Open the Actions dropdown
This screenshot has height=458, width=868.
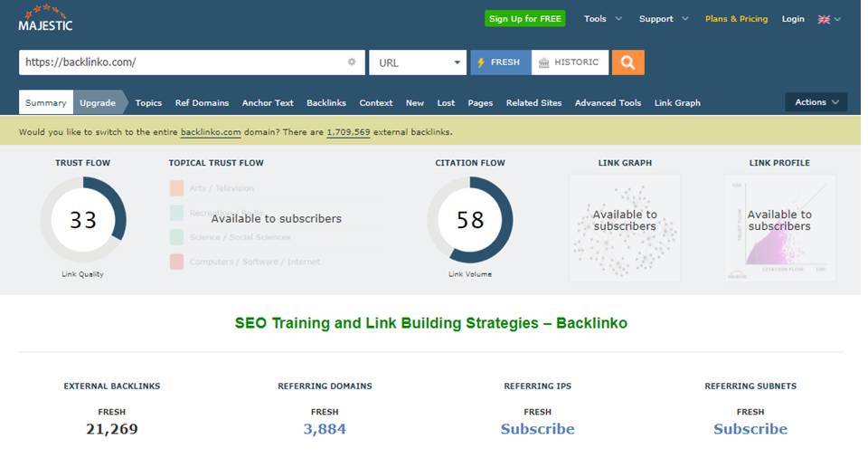tap(816, 102)
